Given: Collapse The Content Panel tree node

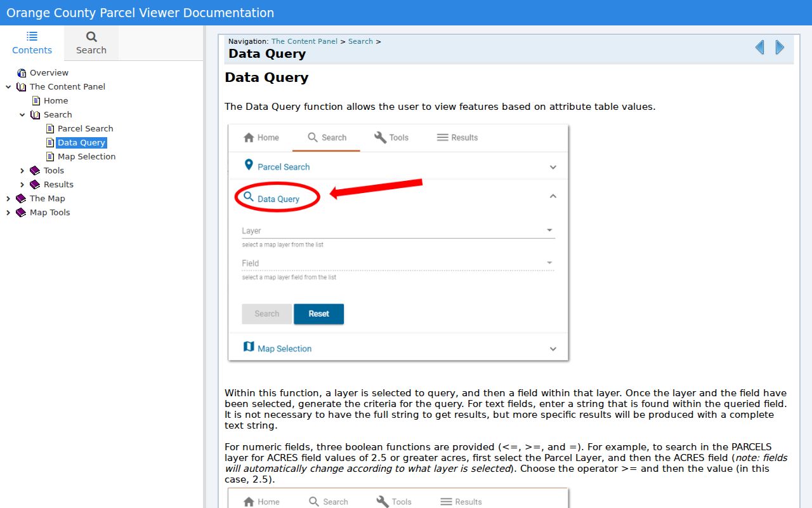Looking at the screenshot, I should [x=8, y=87].
